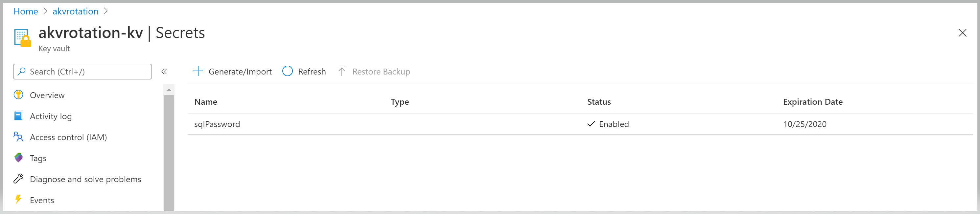Image resolution: width=980 pixels, height=214 pixels.
Task: Collapse the sidebar with the double-chevron
Action: point(164,72)
